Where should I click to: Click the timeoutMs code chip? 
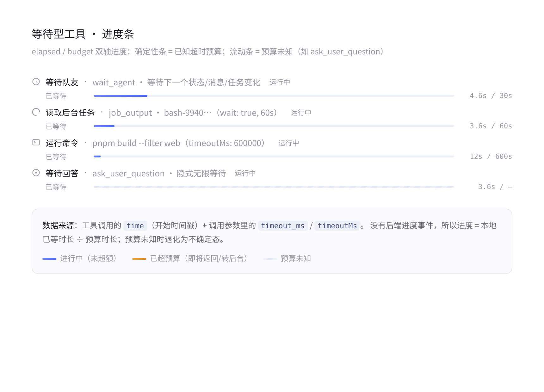tap(337, 226)
